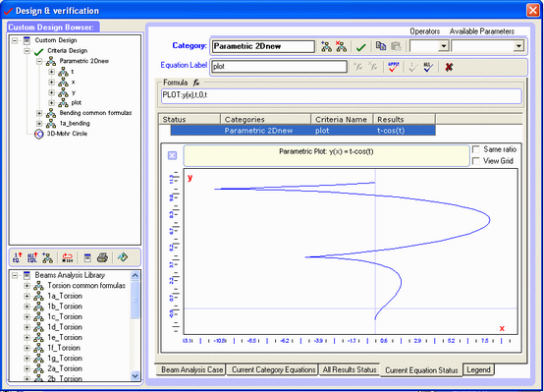Viewport: 544px width, 392px height.
Task: Click the green checkmark icon beside Category
Action: point(361,47)
